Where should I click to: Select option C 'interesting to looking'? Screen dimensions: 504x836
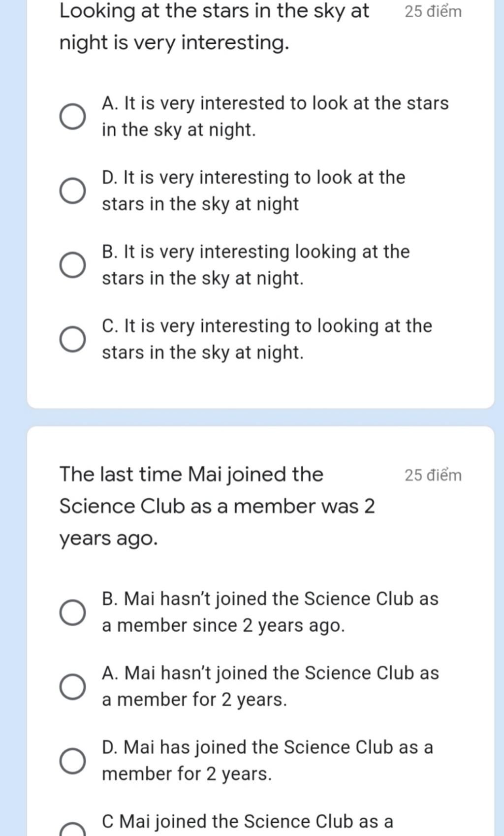[x=73, y=340]
